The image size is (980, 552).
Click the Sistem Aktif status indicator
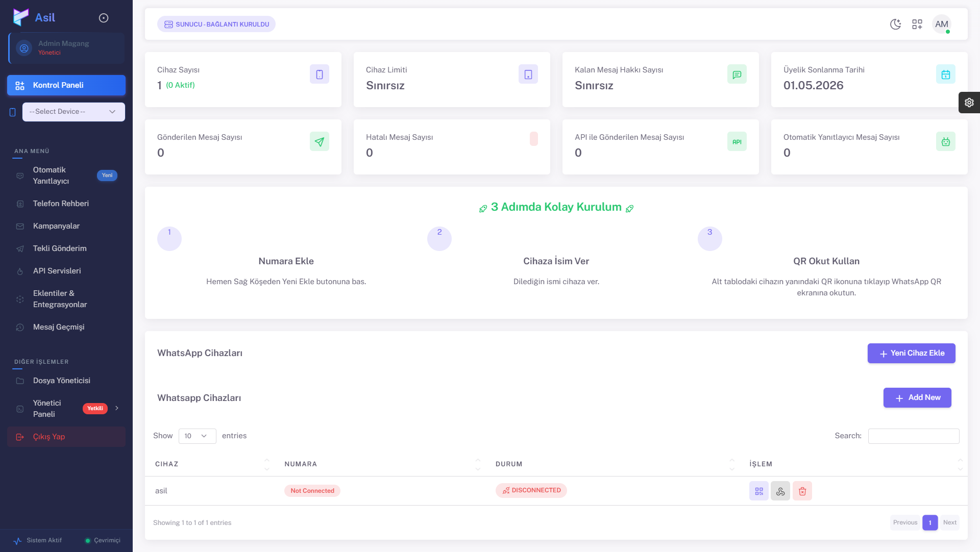tap(38, 541)
